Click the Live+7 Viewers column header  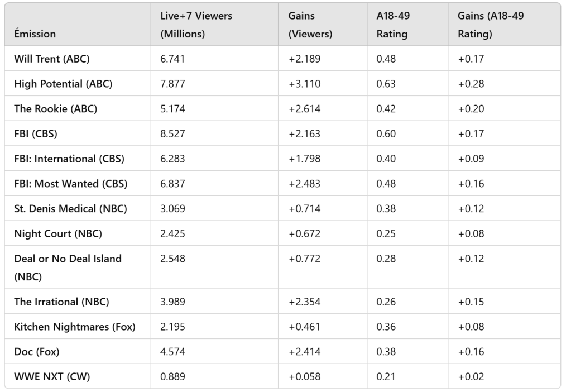[196, 25]
